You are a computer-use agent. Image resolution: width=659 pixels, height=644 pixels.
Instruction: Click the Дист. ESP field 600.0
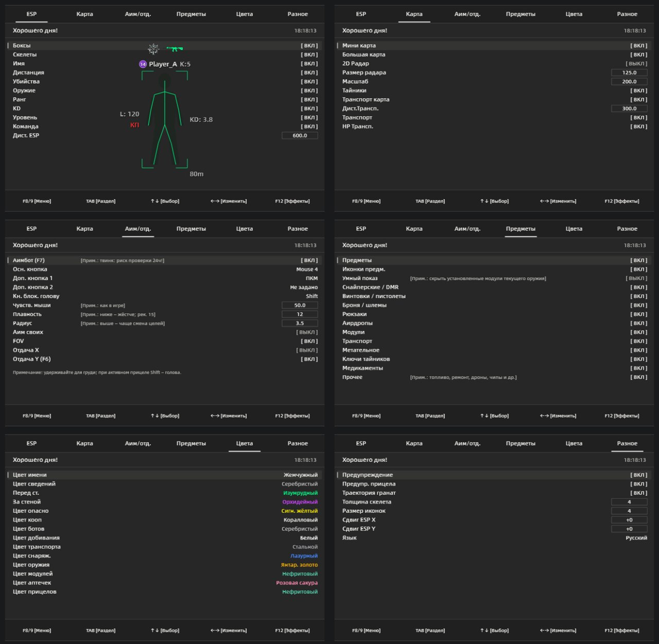[300, 136]
